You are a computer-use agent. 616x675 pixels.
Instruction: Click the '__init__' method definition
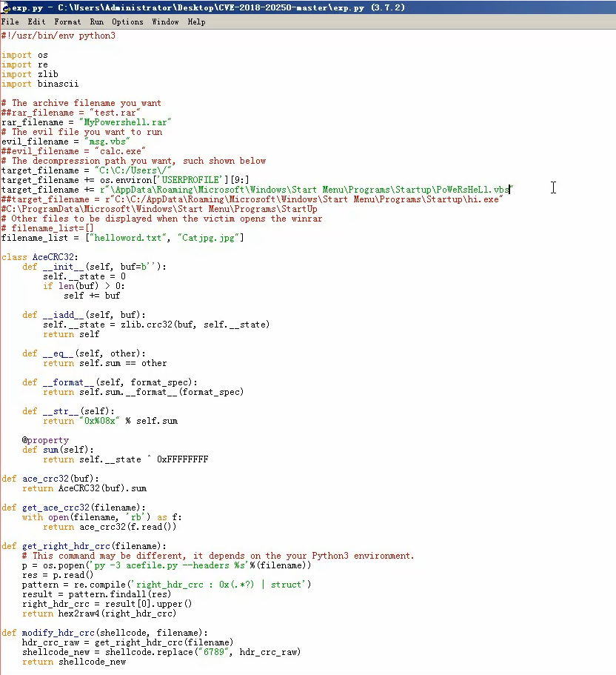[x=95, y=267]
